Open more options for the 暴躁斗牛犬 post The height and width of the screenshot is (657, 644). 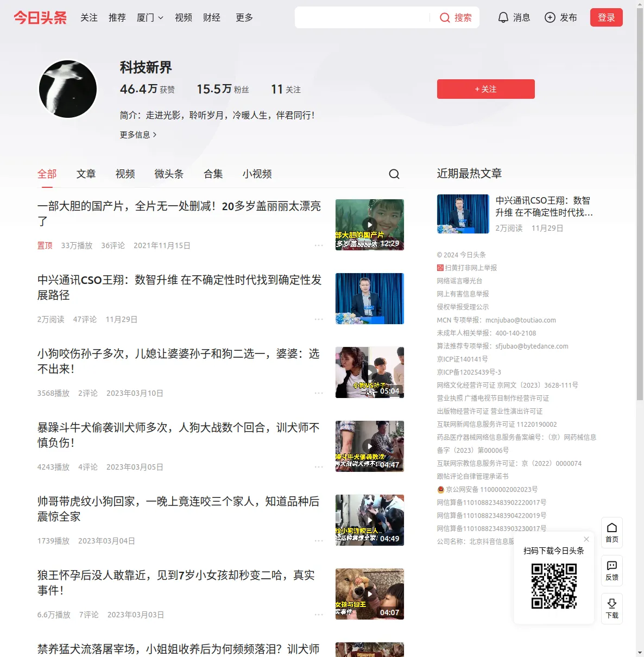[319, 467]
